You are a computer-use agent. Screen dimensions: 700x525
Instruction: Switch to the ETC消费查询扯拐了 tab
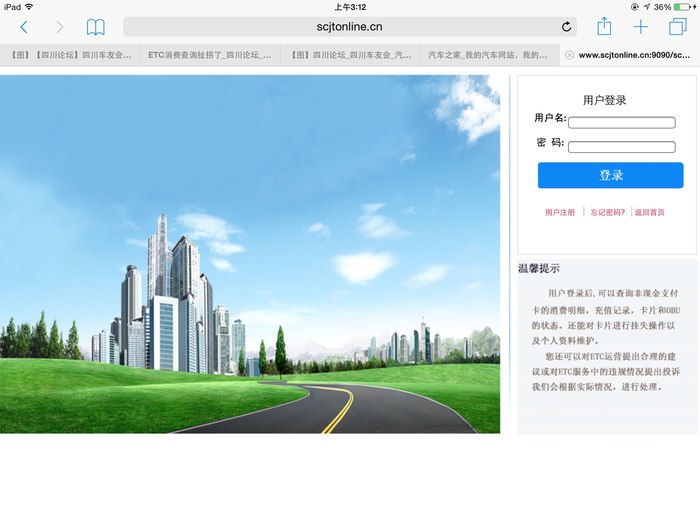click(209, 55)
